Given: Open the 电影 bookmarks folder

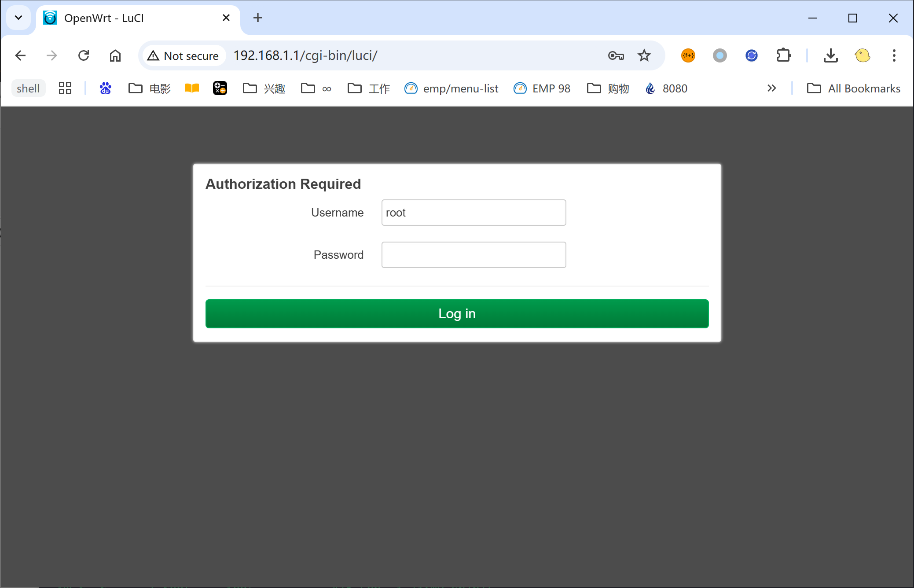Looking at the screenshot, I should (x=150, y=88).
